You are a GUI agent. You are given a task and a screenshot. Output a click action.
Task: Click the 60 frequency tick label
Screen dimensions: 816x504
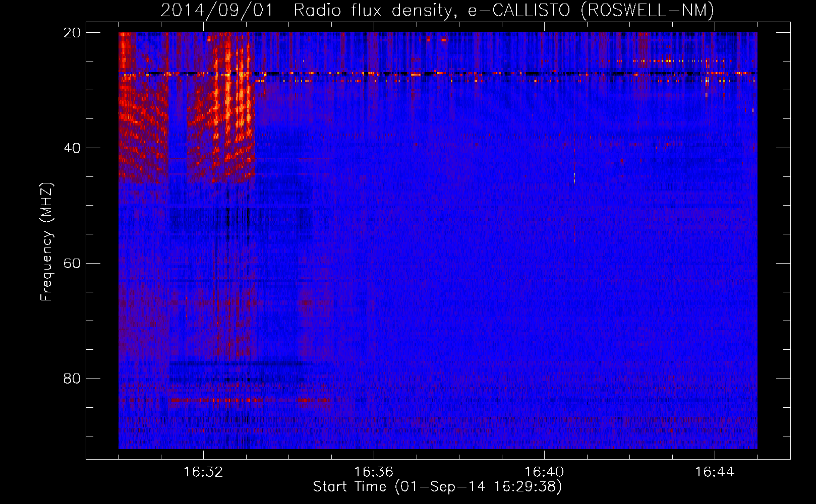coord(72,264)
